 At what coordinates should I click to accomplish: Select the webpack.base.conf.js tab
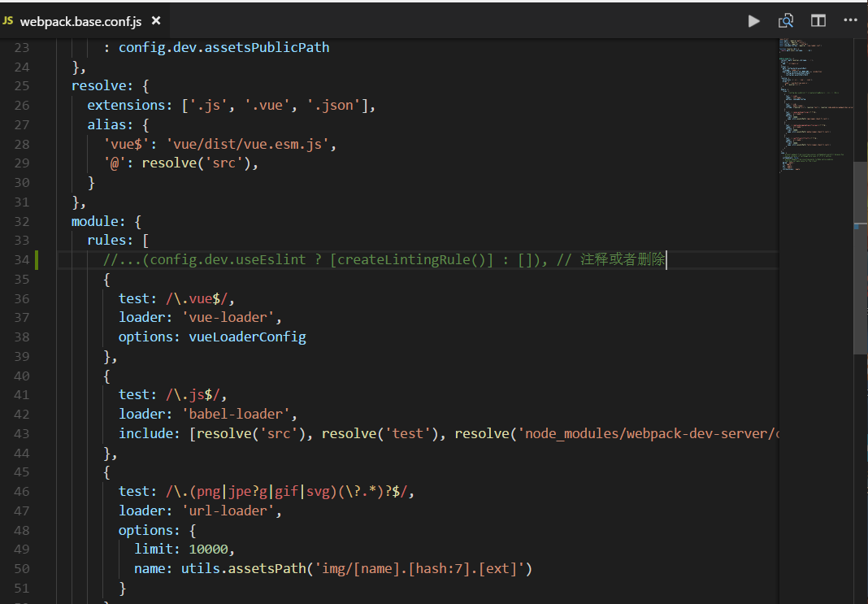coord(81,20)
